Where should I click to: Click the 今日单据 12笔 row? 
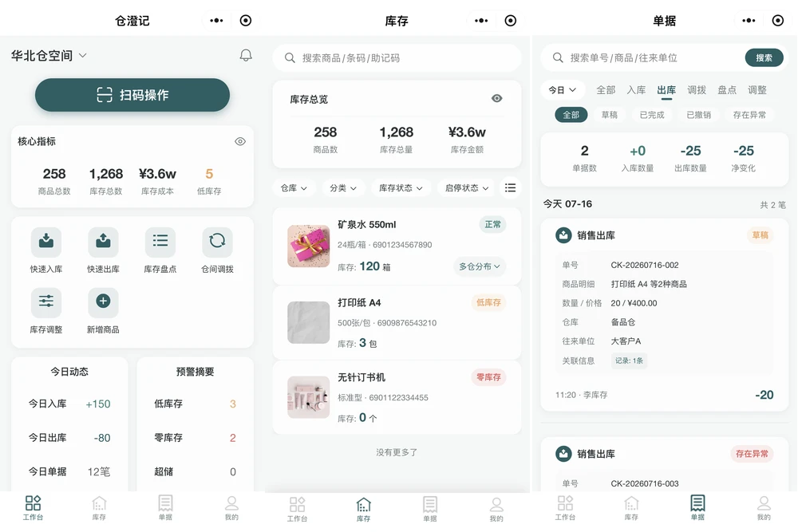point(69,472)
